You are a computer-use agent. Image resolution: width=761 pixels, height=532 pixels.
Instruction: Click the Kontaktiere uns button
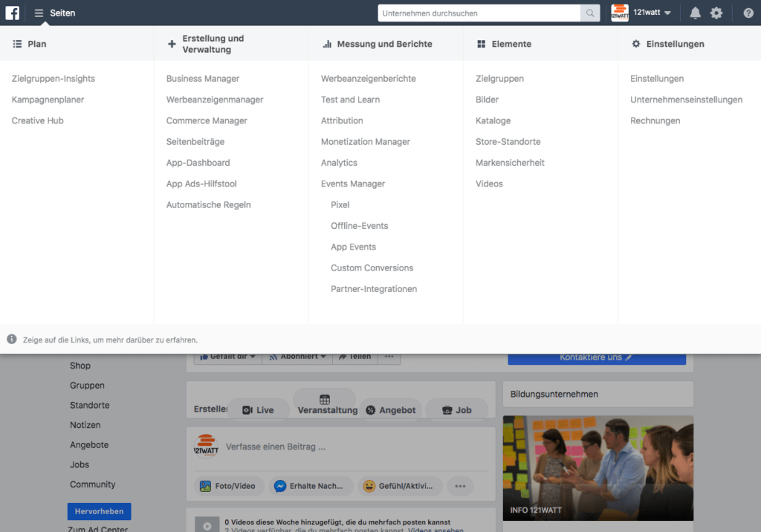596,357
